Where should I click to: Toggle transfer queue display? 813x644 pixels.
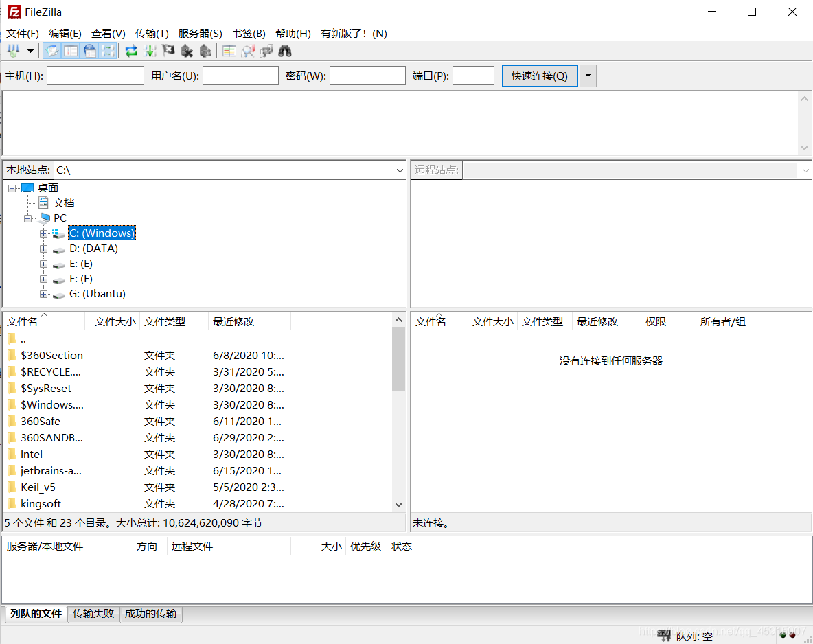108,51
